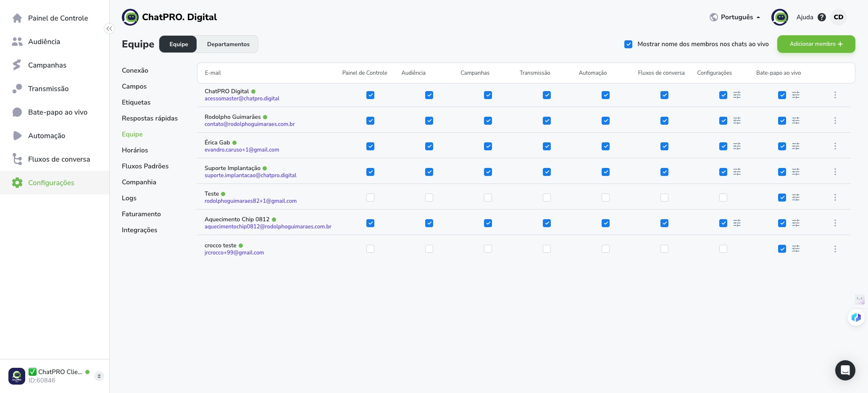Open Configurações permission sliders for Aquecimento Chip 0812

point(737,223)
